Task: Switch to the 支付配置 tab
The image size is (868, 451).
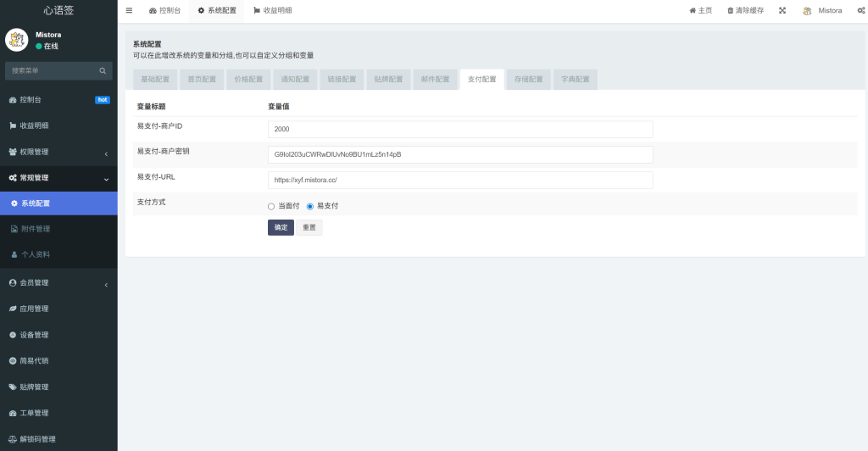Action: (x=481, y=79)
